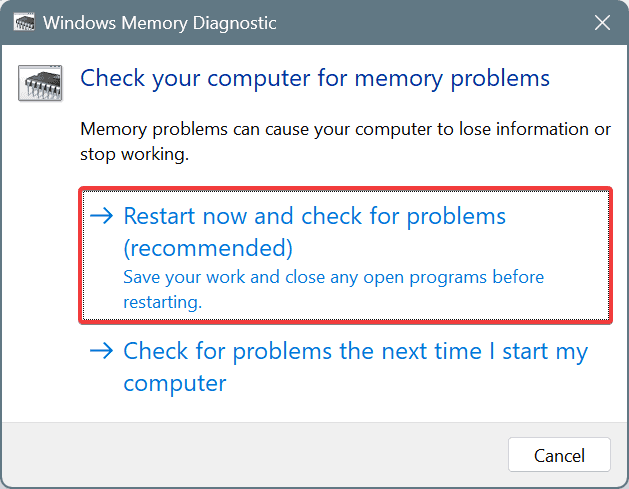
Task: Click the word (recommended) in the first option
Action: [208, 247]
